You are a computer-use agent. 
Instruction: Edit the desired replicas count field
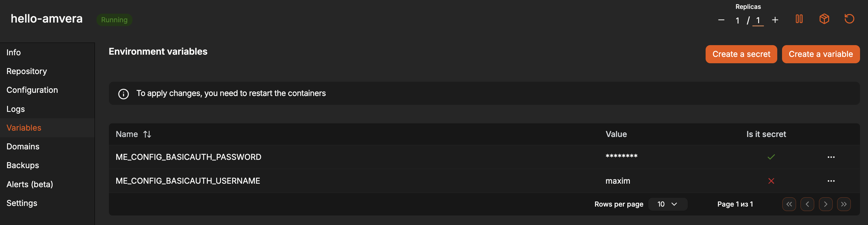tap(758, 21)
